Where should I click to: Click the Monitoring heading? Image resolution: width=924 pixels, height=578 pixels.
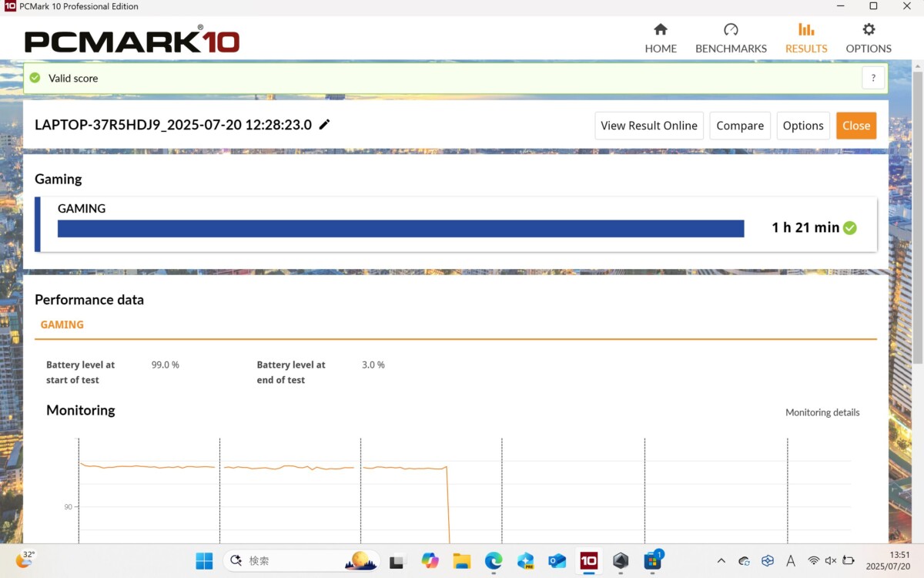(81, 410)
